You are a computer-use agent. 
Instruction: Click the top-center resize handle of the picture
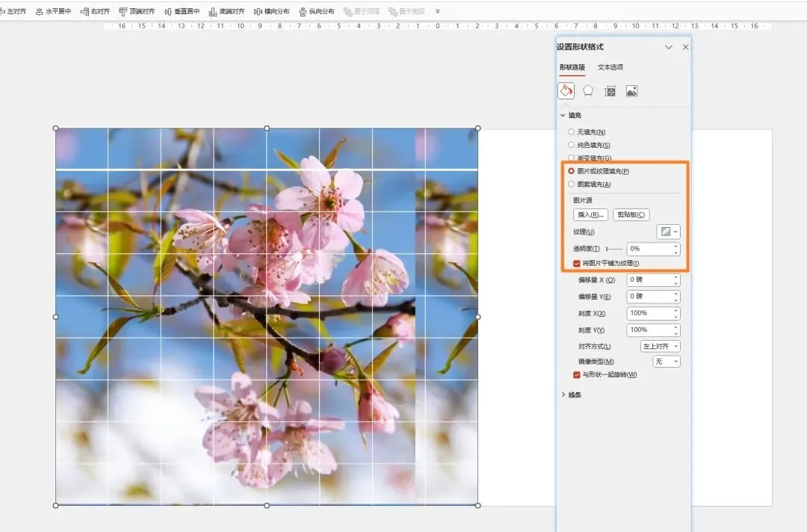click(x=267, y=128)
